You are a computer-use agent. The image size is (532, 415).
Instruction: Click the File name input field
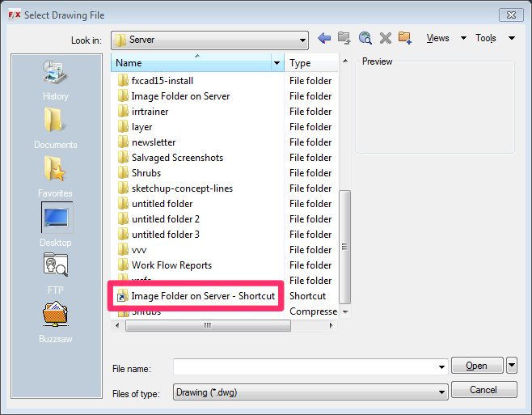[x=310, y=366]
